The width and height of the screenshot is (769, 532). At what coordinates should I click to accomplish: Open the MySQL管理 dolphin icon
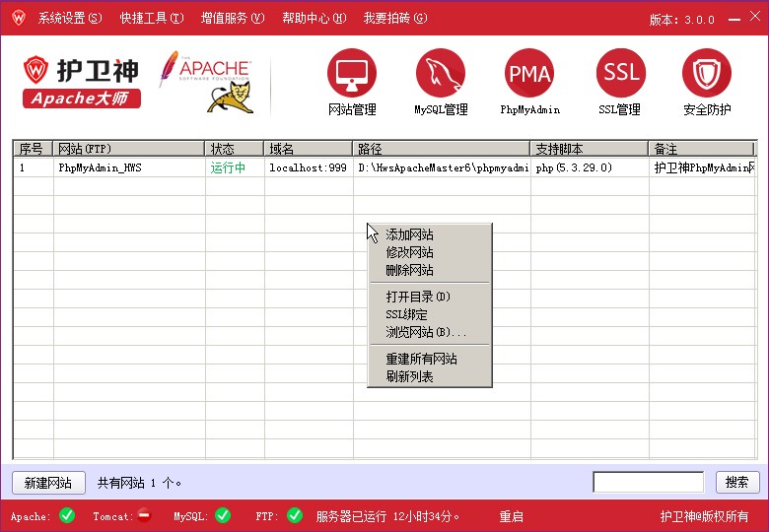(x=441, y=74)
